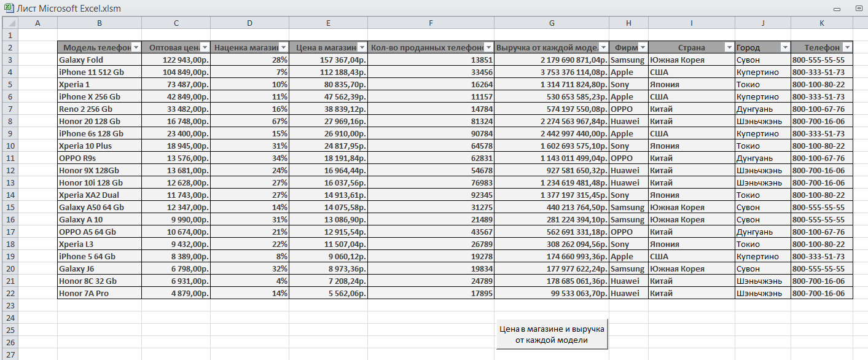
Task: Select revenue 2 442 997 440,00р.
Action: point(552,133)
